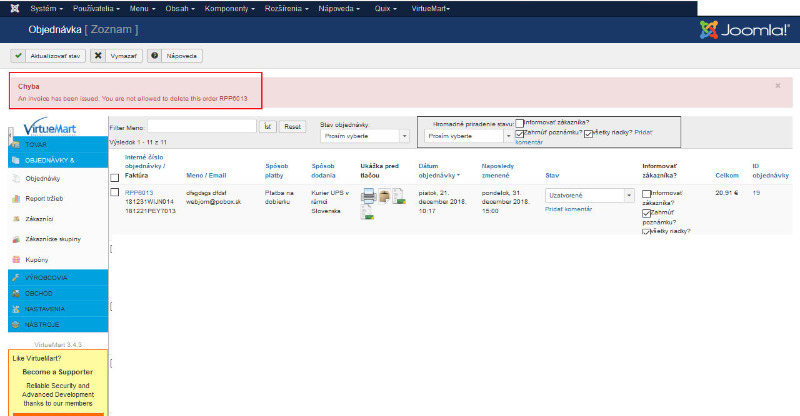Open the Komponenty menu

click(230, 9)
